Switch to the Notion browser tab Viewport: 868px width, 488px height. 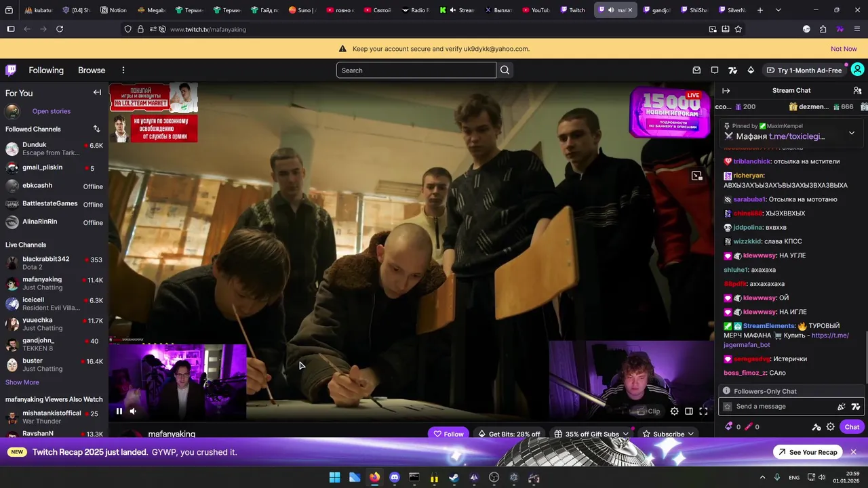113,10
